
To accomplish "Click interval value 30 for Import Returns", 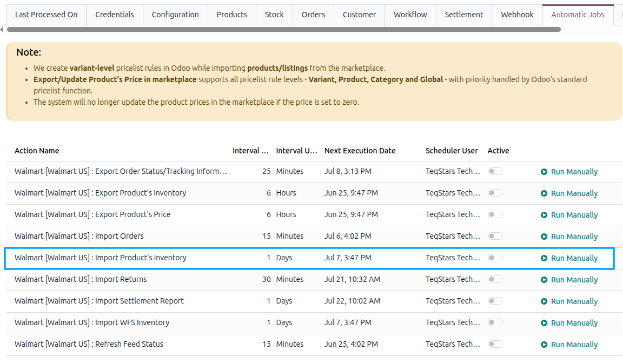I will pyautogui.click(x=266, y=279).
